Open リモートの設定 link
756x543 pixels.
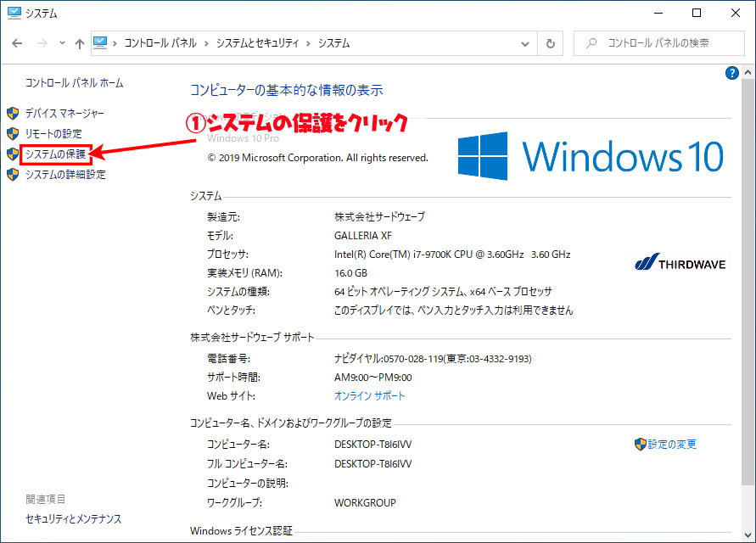click(x=53, y=133)
